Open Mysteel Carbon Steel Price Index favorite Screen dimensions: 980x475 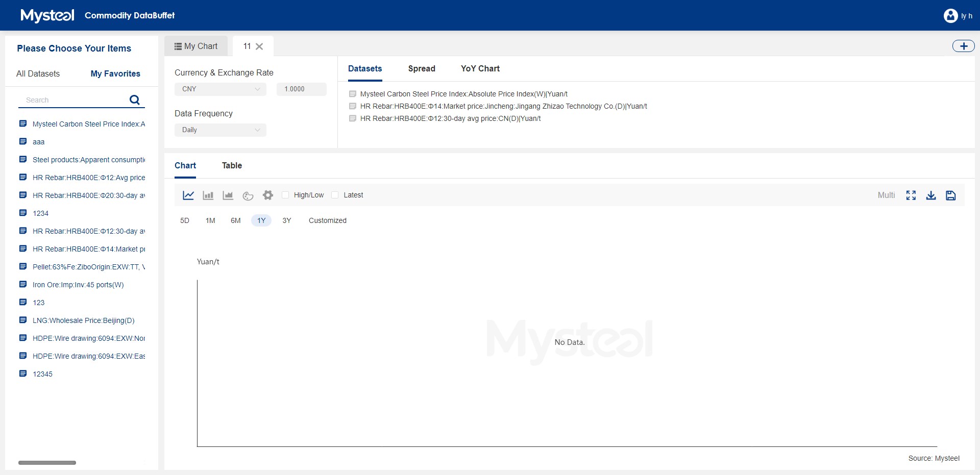[x=89, y=124]
